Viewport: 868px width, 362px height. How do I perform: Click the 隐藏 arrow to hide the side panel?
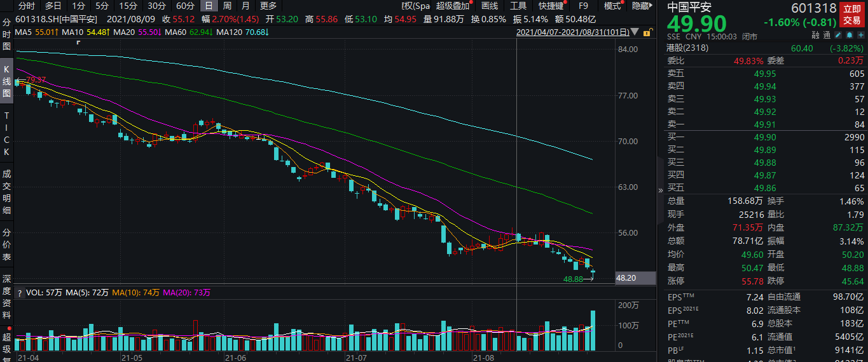click(643, 6)
